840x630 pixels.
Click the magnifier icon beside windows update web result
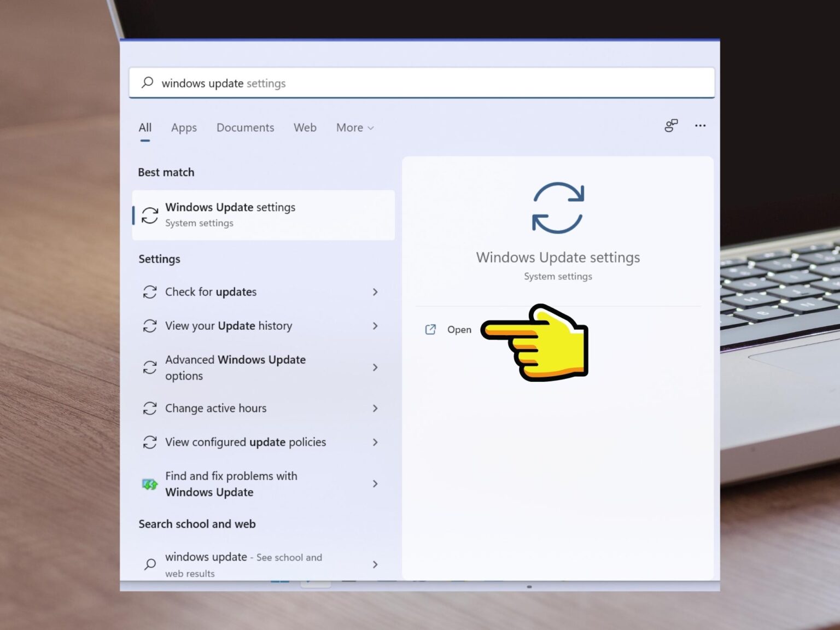coord(150,564)
